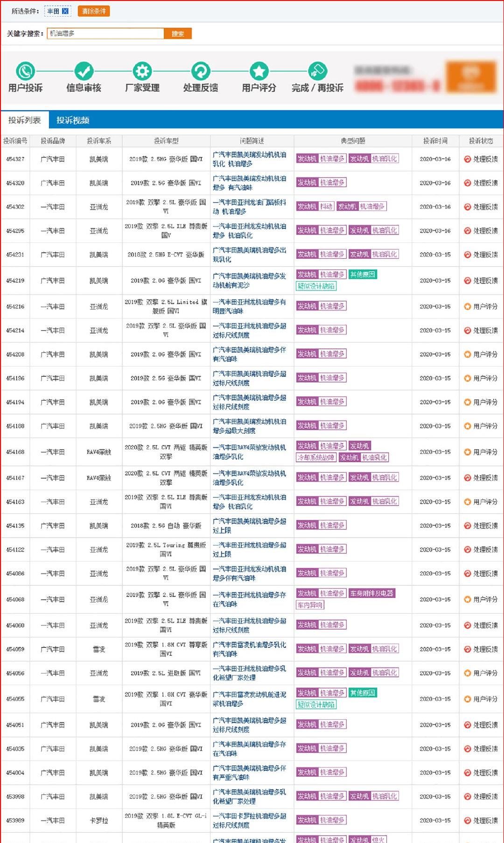Click the 投诉状态 column header

point(481,141)
